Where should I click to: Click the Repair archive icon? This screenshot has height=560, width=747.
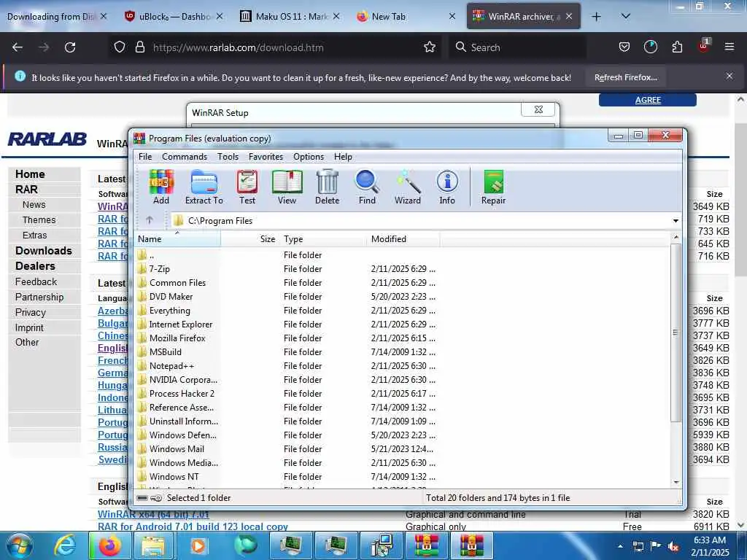493,187
